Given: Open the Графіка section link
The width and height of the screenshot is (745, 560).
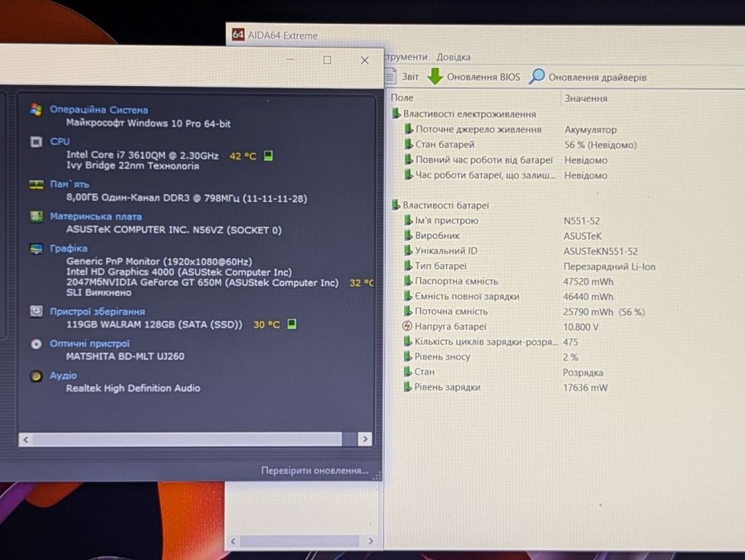Looking at the screenshot, I should coord(69,248).
